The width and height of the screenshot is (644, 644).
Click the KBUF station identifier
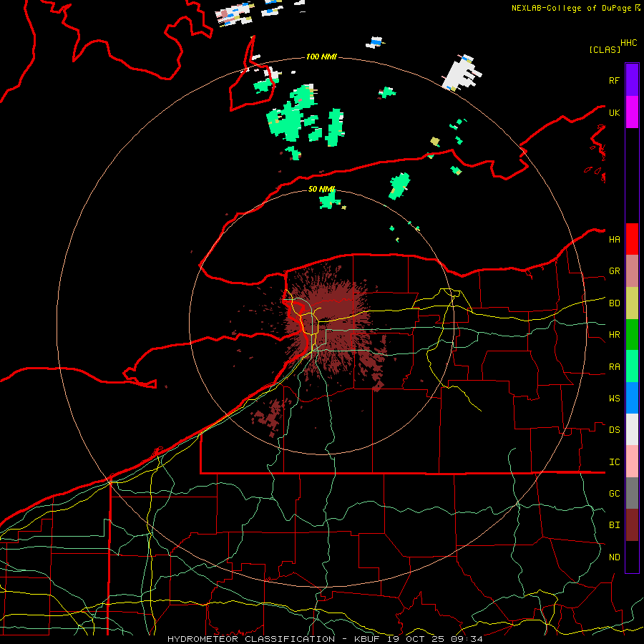366,639
